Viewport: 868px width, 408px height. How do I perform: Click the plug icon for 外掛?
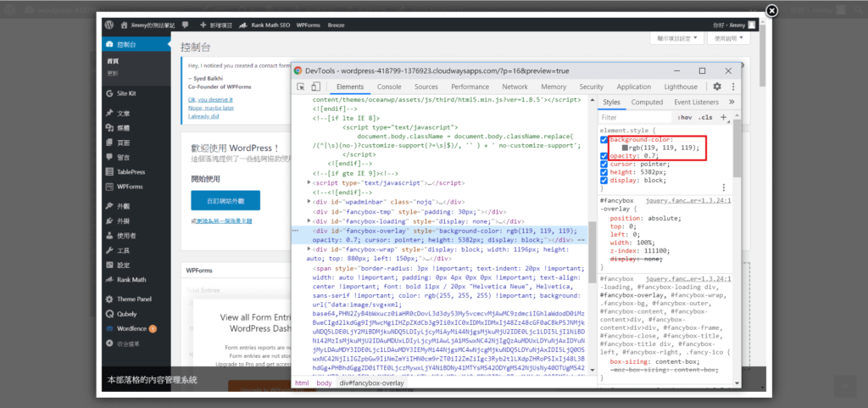tap(109, 221)
